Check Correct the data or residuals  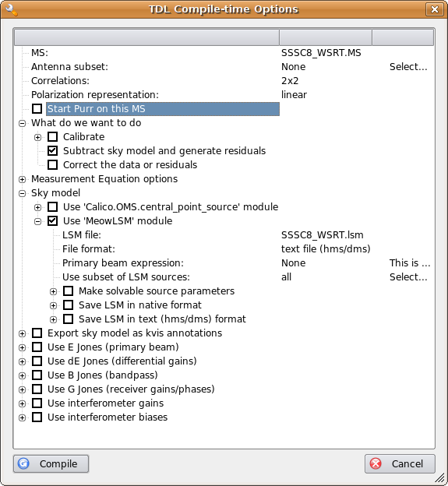[53, 164]
